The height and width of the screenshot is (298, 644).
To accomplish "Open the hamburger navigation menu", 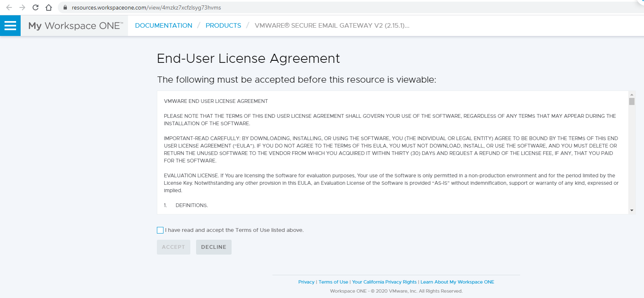I will pyautogui.click(x=10, y=26).
